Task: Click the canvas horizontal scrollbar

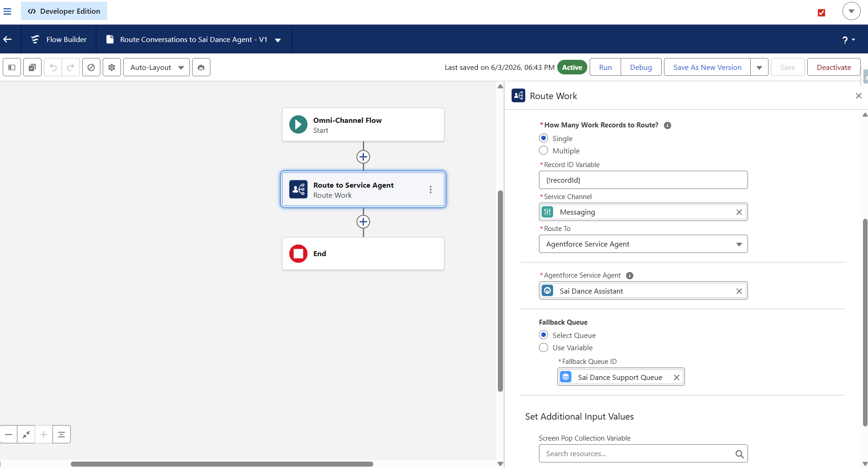Action: tap(222, 464)
